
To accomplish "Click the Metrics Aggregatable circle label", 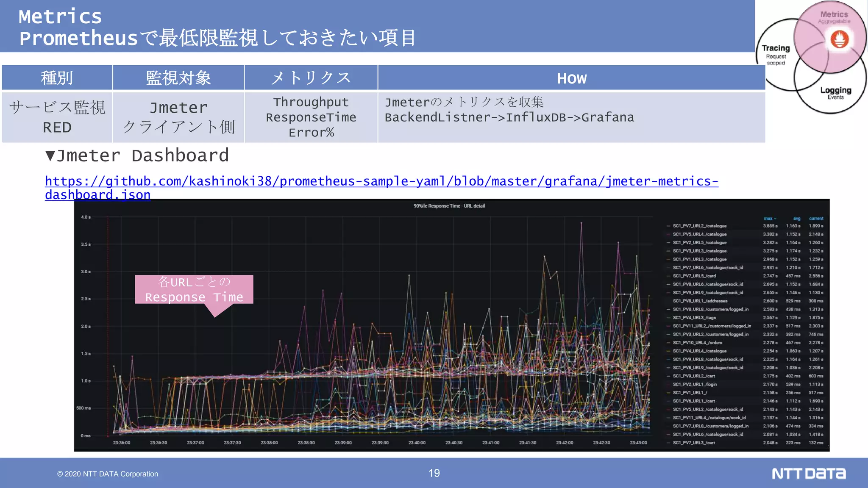I will (834, 17).
